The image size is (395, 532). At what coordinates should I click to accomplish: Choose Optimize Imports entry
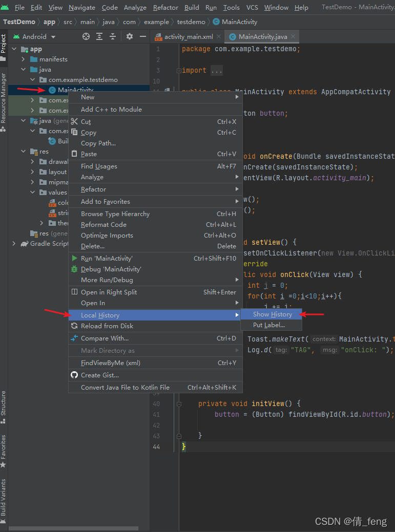coord(155,236)
